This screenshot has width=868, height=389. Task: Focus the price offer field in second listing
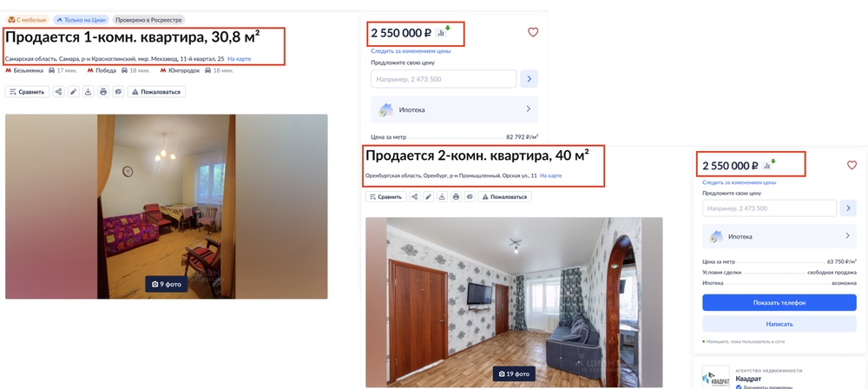coord(769,208)
